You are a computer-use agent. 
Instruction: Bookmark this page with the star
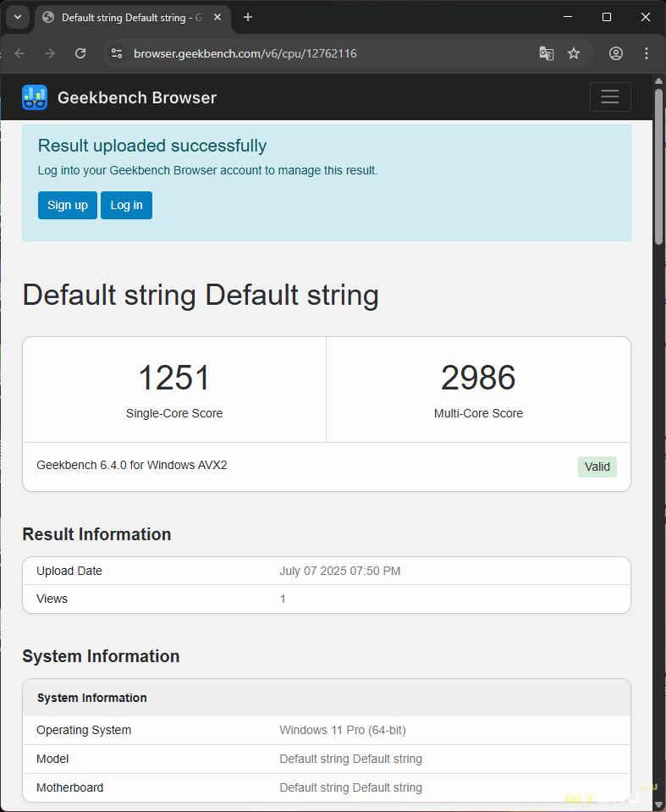[x=574, y=53]
